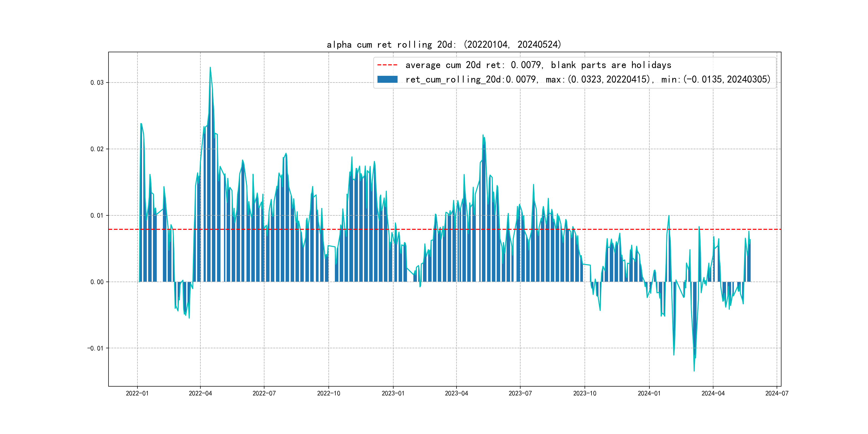Click the 2024-01 x-axis label

649,393
